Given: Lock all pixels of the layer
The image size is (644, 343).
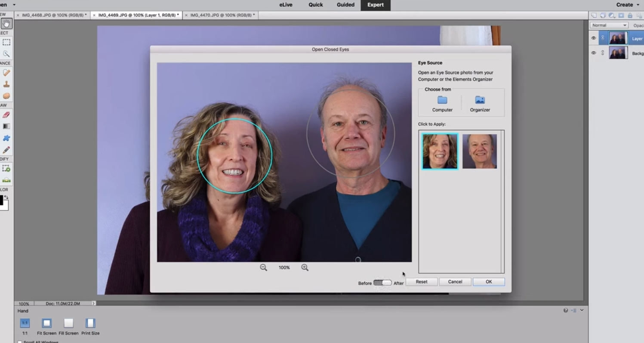Looking at the screenshot, I should coord(630,15).
